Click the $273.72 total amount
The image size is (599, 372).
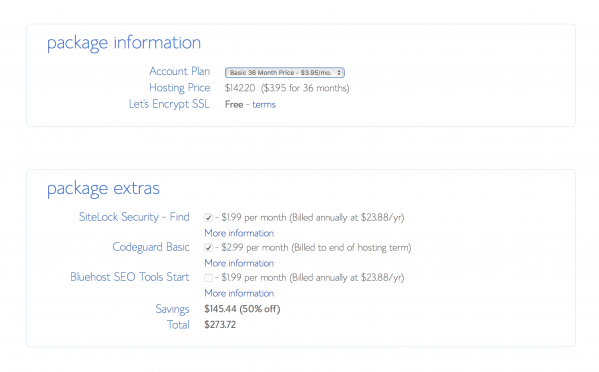point(220,325)
